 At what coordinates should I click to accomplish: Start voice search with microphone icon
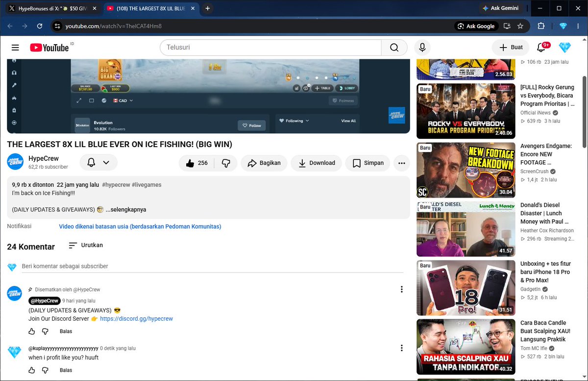[x=422, y=48]
